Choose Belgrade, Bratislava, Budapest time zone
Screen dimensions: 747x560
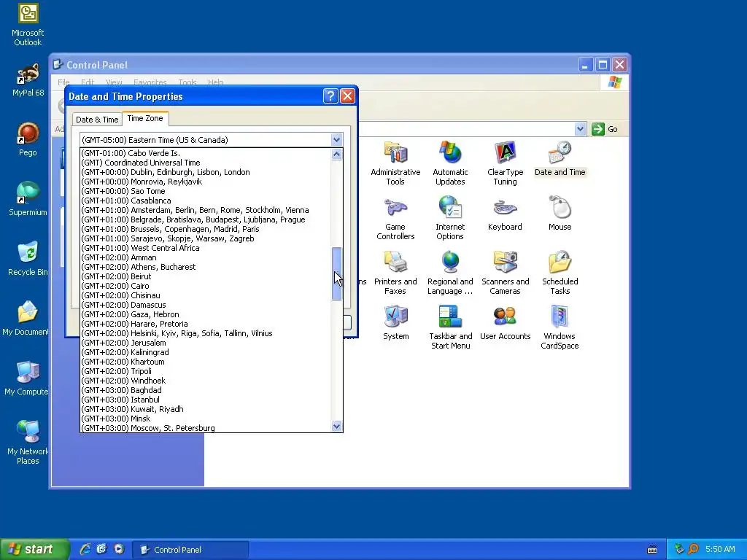coord(205,219)
